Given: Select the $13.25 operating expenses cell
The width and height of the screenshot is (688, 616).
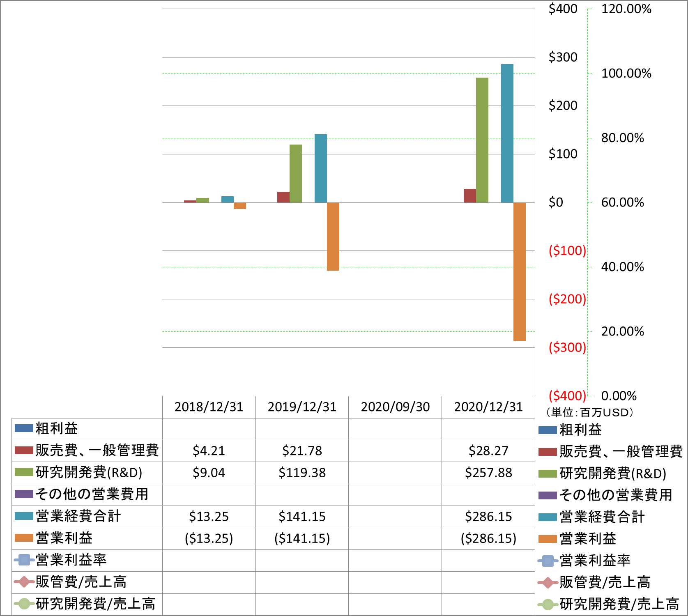Looking at the screenshot, I should coord(209,517).
